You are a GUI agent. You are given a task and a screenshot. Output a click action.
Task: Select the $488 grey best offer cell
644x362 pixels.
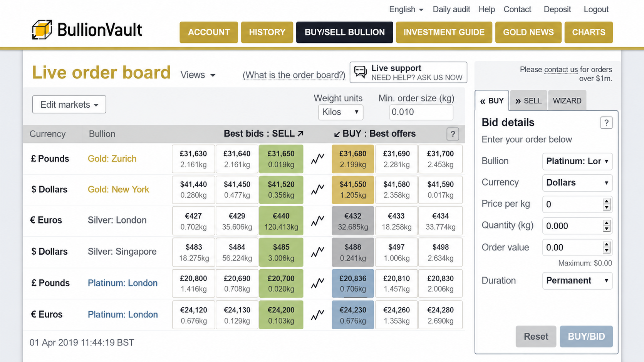coord(353,252)
